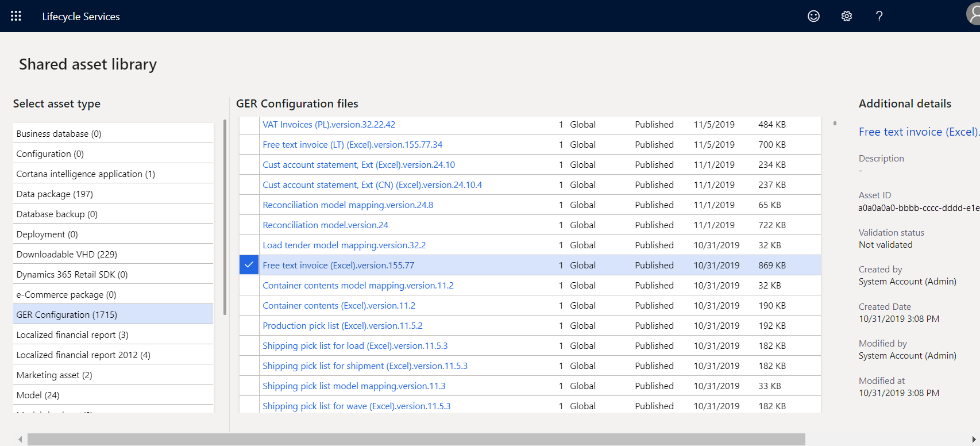Open Free text invoice (Excel).version.155.77 link
The height and width of the screenshot is (446, 980).
(338, 265)
